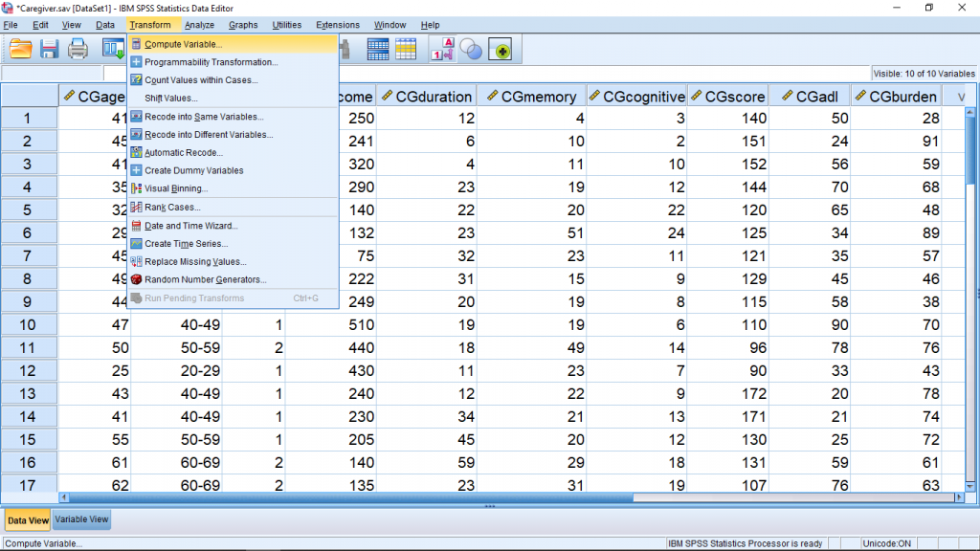Click the Recall dialog toolbar icon

(x=113, y=49)
